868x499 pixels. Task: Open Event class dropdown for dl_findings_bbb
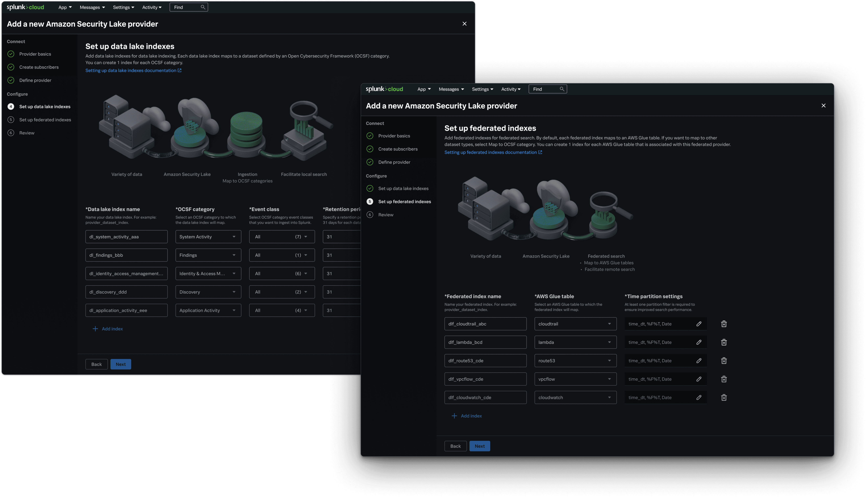(282, 255)
